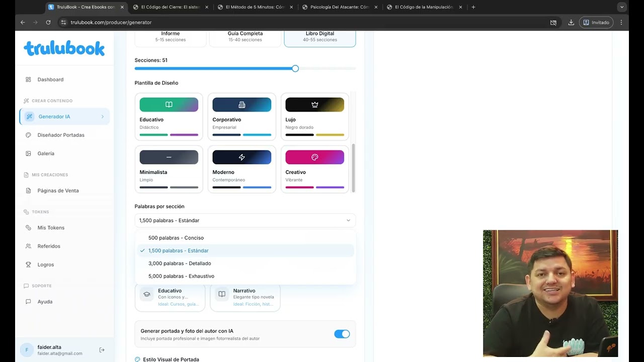Open Diseñador Portadas palette icon
Image resolution: width=644 pixels, height=362 pixels.
tap(28, 135)
